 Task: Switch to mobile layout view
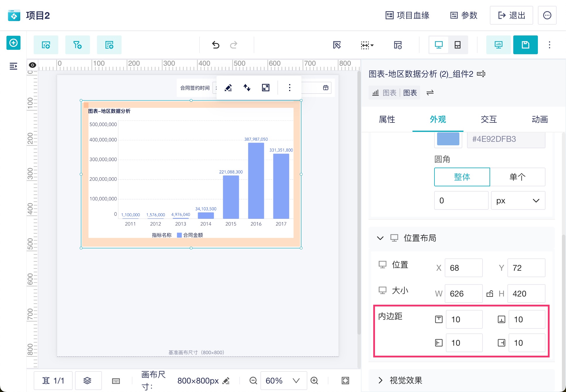457,45
